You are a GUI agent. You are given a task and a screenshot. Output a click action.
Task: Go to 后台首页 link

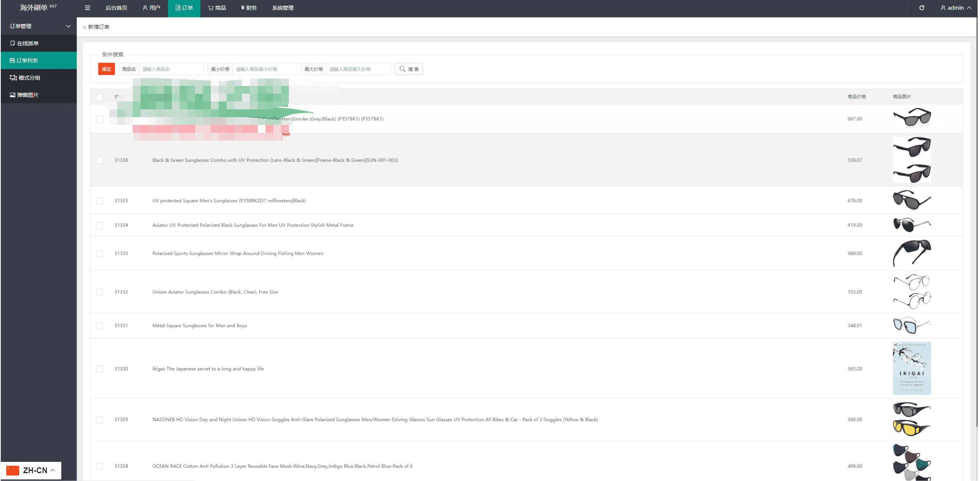[x=116, y=8]
